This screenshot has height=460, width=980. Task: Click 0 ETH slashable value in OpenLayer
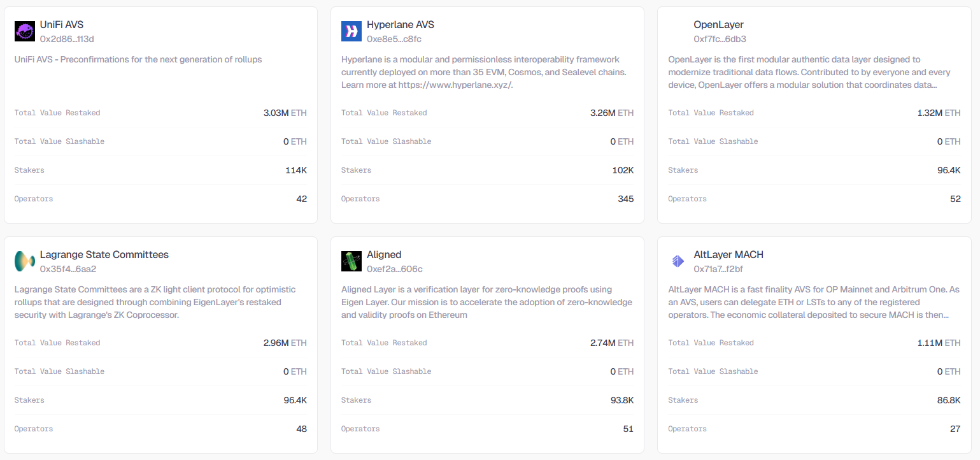pos(949,141)
